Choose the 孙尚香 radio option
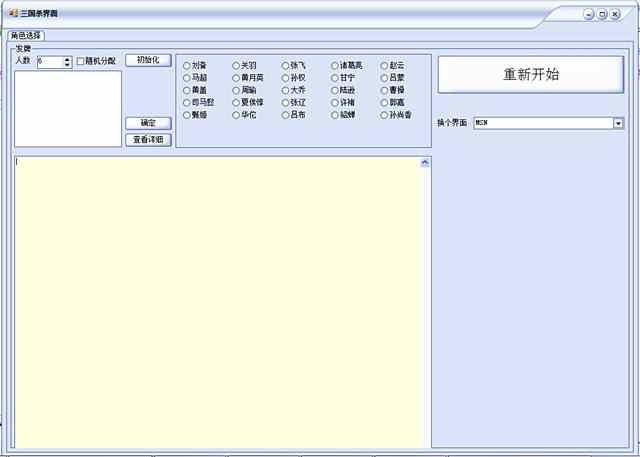 (x=384, y=115)
